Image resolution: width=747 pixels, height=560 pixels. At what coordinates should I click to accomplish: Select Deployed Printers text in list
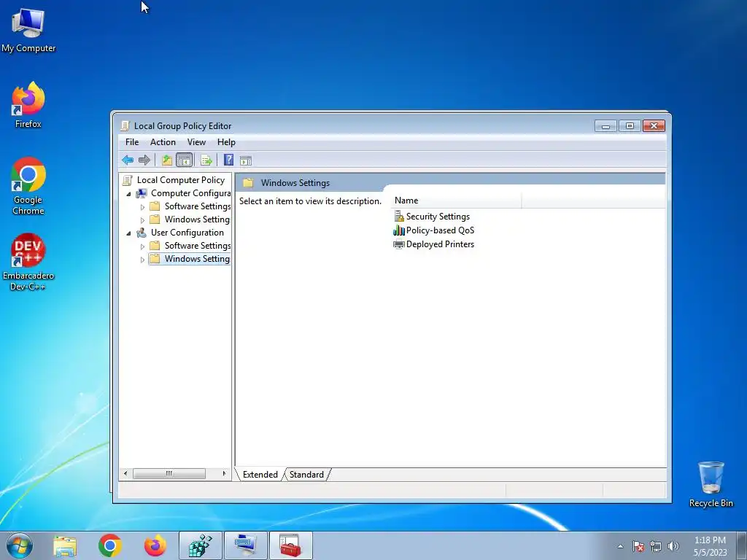tap(440, 244)
